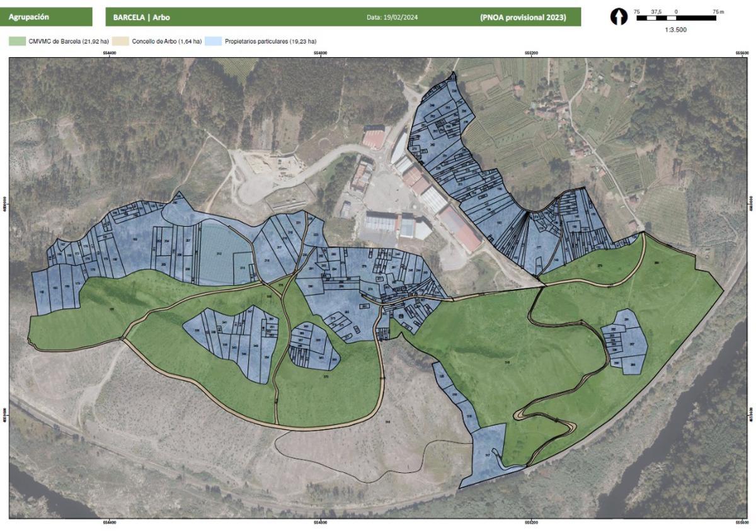Click the Concello de Arbo (1,64 ha) legend text
Image resolution: width=756 pixels, height=532 pixels.
coord(166,42)
